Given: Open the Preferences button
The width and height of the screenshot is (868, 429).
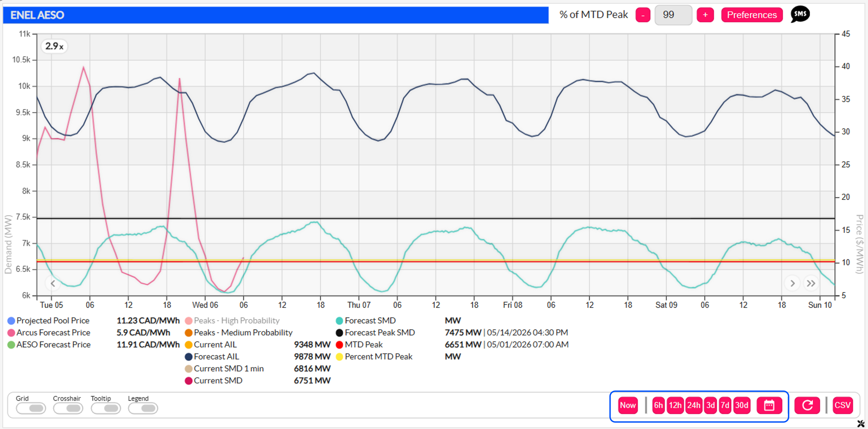Looking at the screenshot, I should point(752,15).
